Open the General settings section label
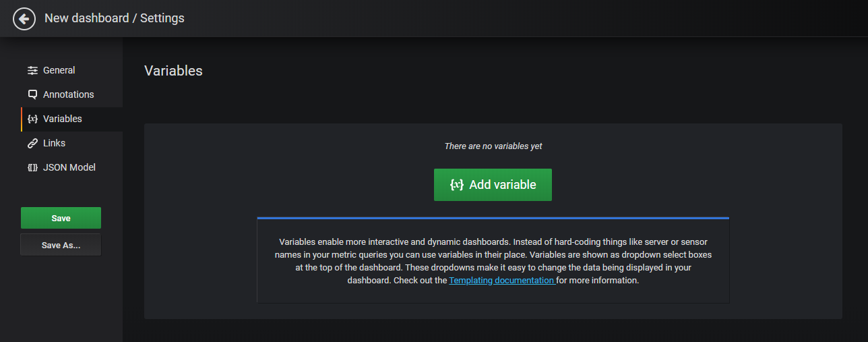The width and height of the screenshot is (868, 342). [x=59, y=70]
